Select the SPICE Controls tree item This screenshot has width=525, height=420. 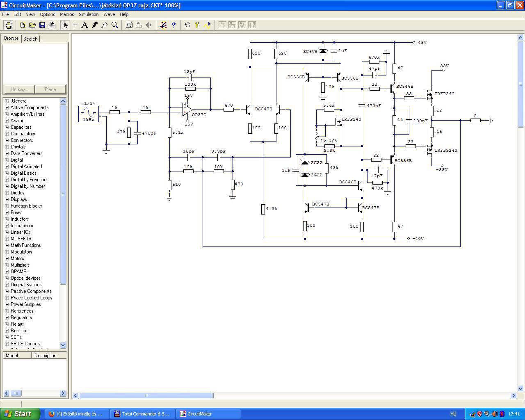click(x=25, y=344)
